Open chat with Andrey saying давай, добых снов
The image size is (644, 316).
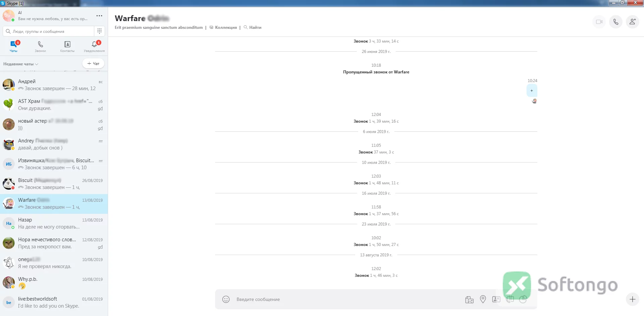point(54,144)
